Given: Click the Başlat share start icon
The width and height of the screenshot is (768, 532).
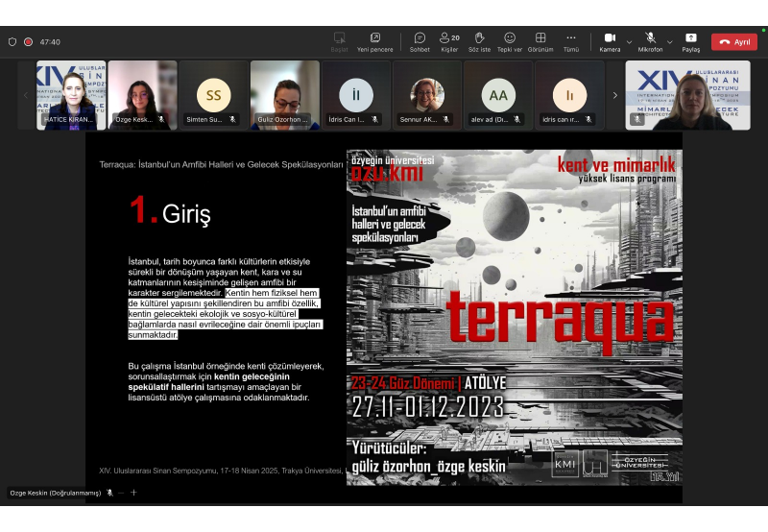Looking at the screenshot, I should (x=339, y=42).
